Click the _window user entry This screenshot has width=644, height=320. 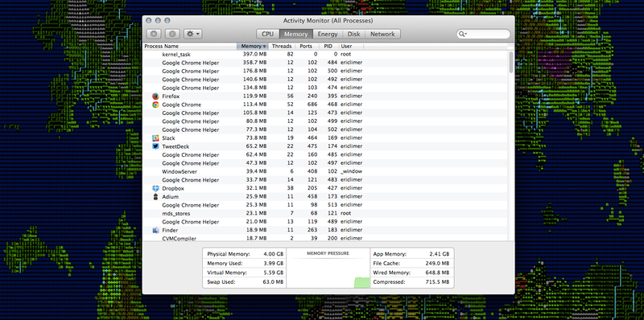pyautogui.click(x=351, y=171)
